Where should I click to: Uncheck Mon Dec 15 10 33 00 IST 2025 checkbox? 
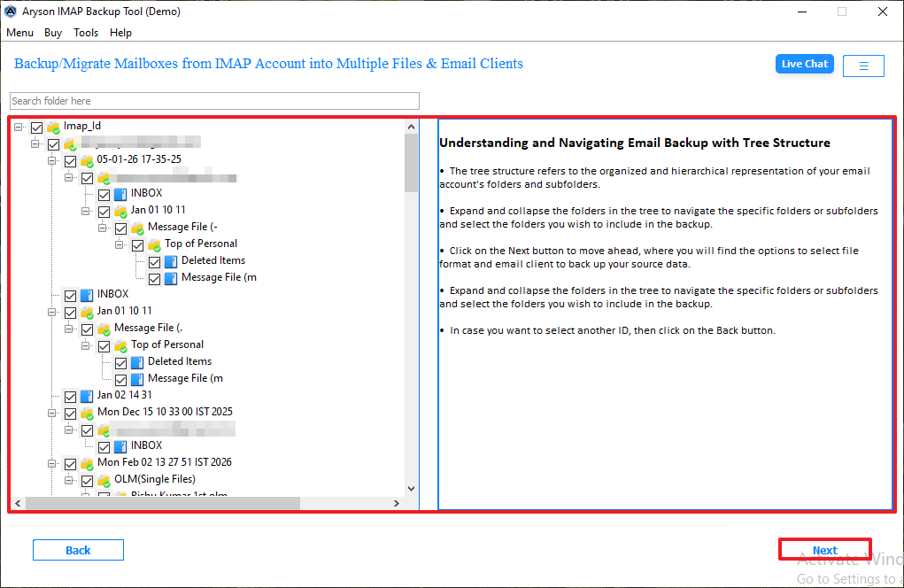pos(70,414)
